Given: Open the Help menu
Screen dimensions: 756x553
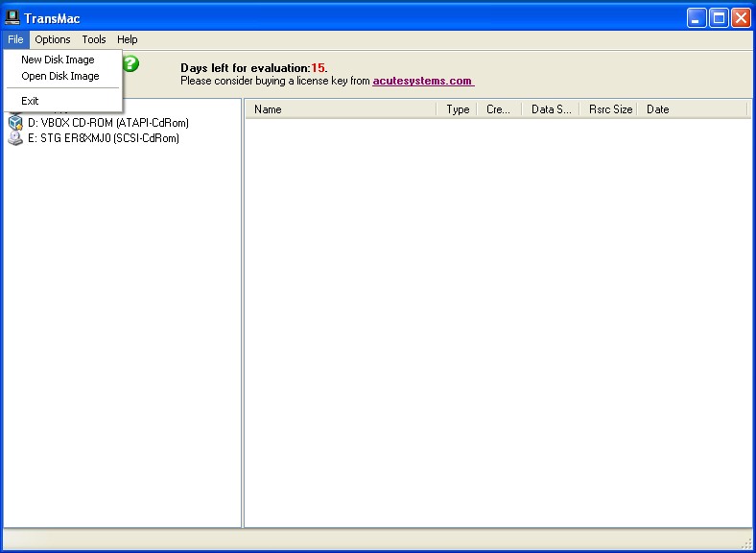Looking at the screenshot, I should tap(128, 39).
